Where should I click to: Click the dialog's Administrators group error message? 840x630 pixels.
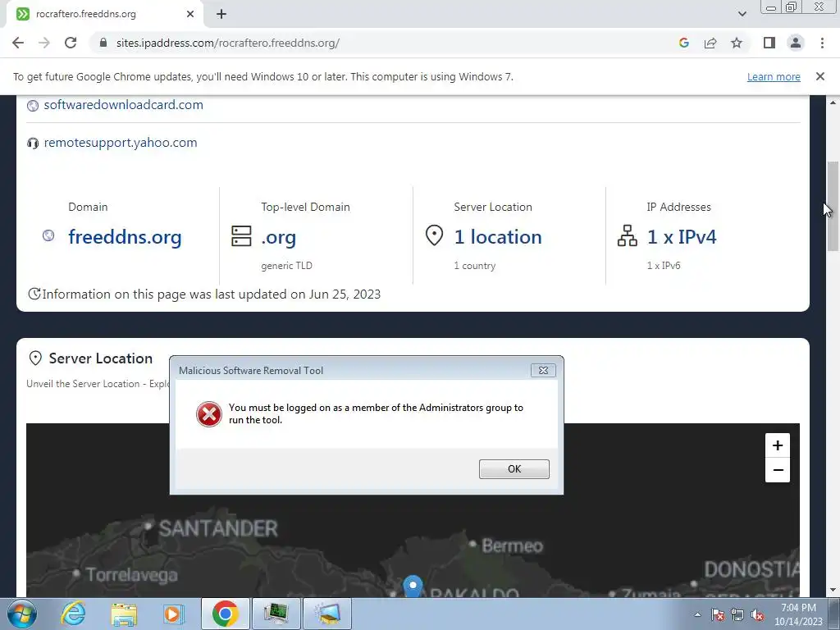376,413
